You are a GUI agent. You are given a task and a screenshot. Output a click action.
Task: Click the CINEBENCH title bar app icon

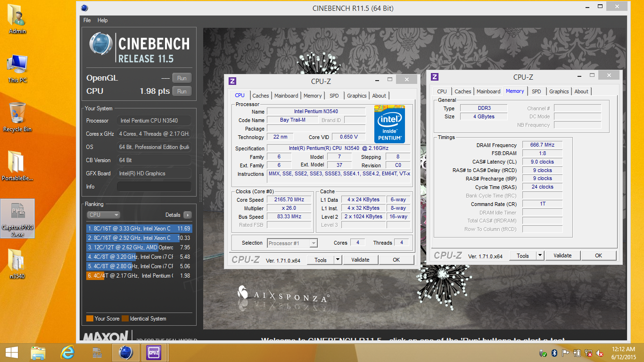[x=84, y=8]
